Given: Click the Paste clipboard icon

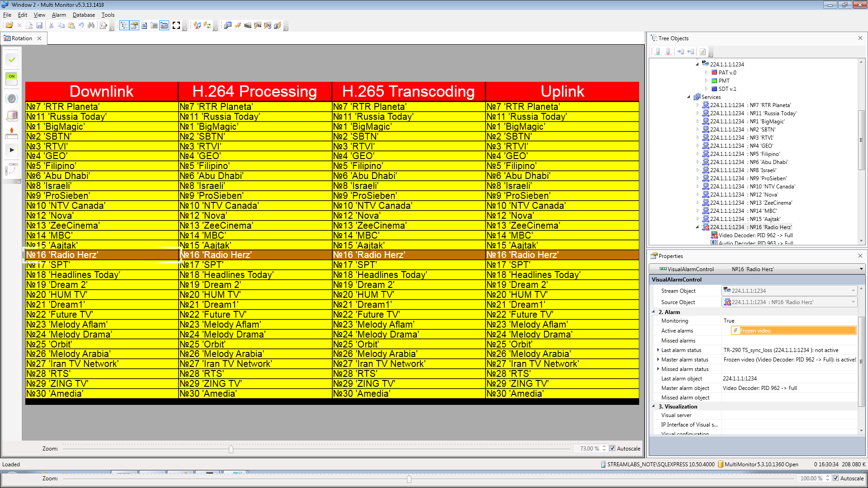Looking at the screenshot, I should point(71,26).
